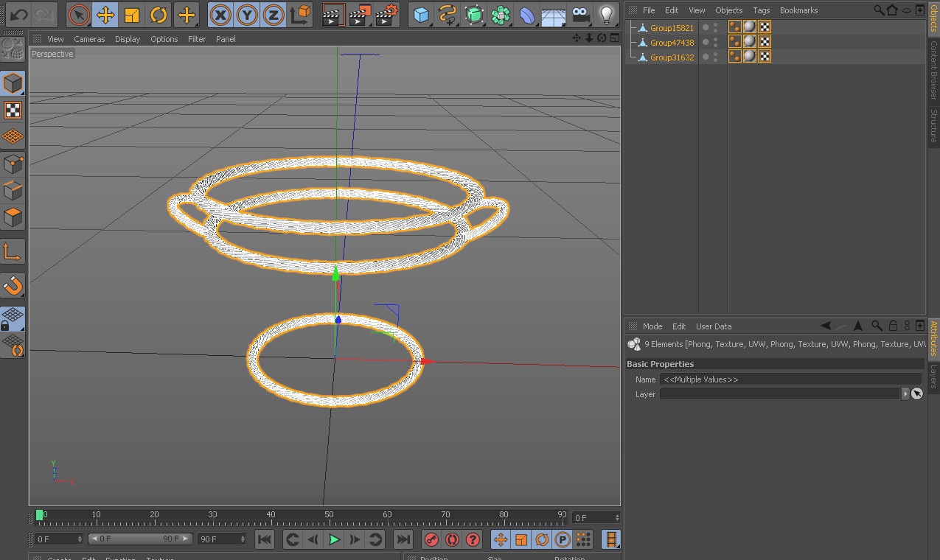Toggle Y axis lock
This screenshot has height=560, width=940.
click(x=247, y=15)
